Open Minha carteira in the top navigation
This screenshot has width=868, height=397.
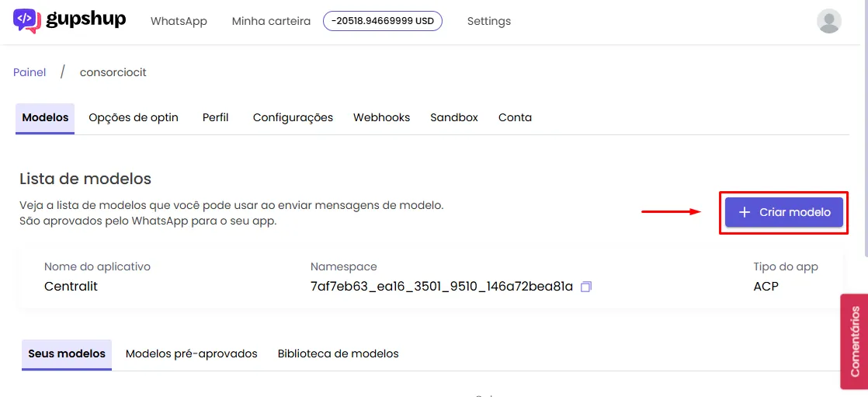tap(271, 22)
